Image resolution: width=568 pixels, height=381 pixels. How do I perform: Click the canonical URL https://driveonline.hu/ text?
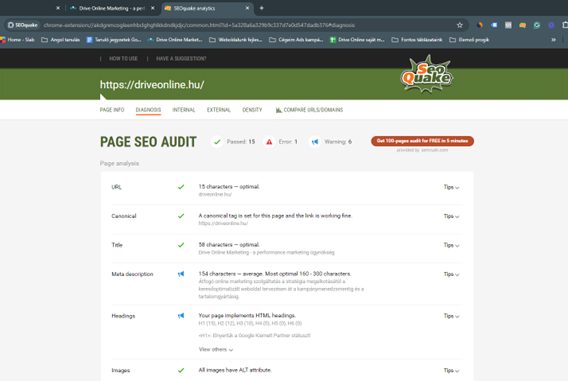(x=223, y=223)
